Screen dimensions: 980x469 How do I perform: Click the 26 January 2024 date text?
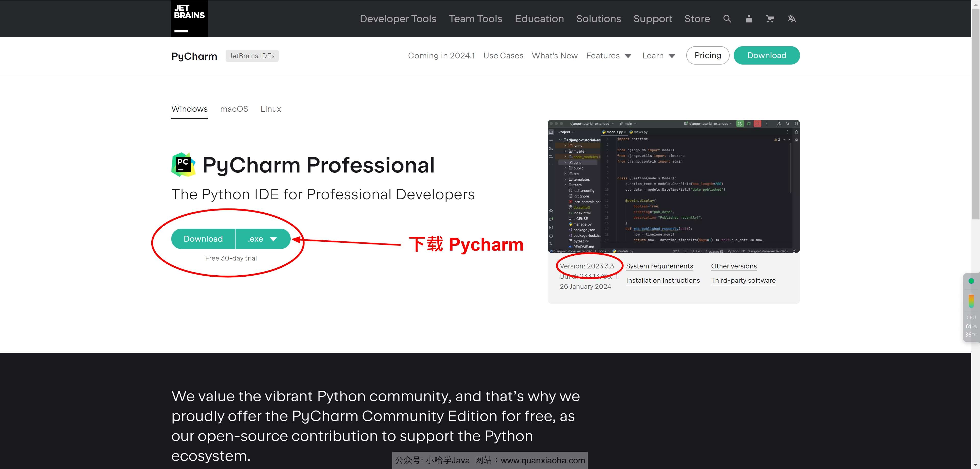(x=585, y=286)
